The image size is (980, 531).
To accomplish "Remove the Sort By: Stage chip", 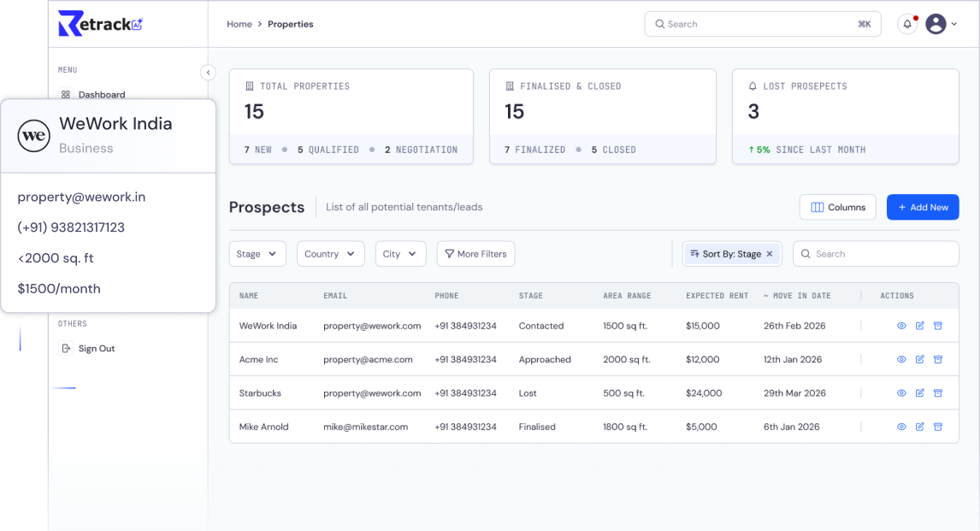I will tap(770, 254).
